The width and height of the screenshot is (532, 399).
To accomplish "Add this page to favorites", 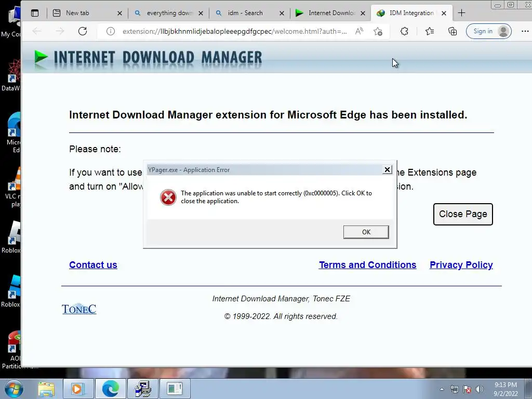I will click(x=378, y=31).
